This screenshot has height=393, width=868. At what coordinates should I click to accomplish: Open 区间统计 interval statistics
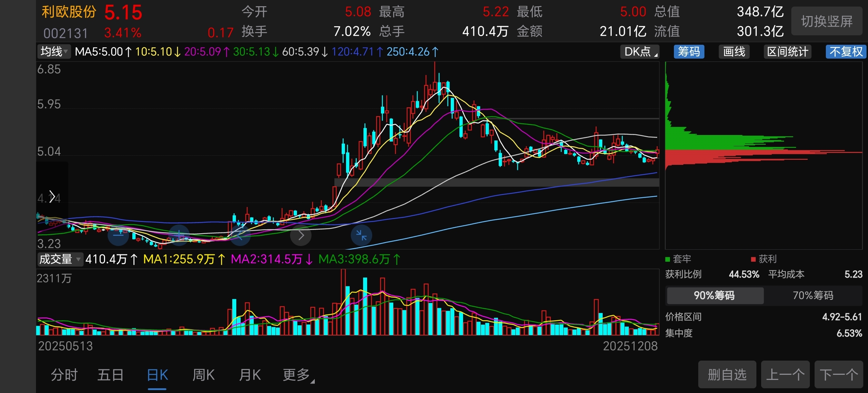pos(787,52)
